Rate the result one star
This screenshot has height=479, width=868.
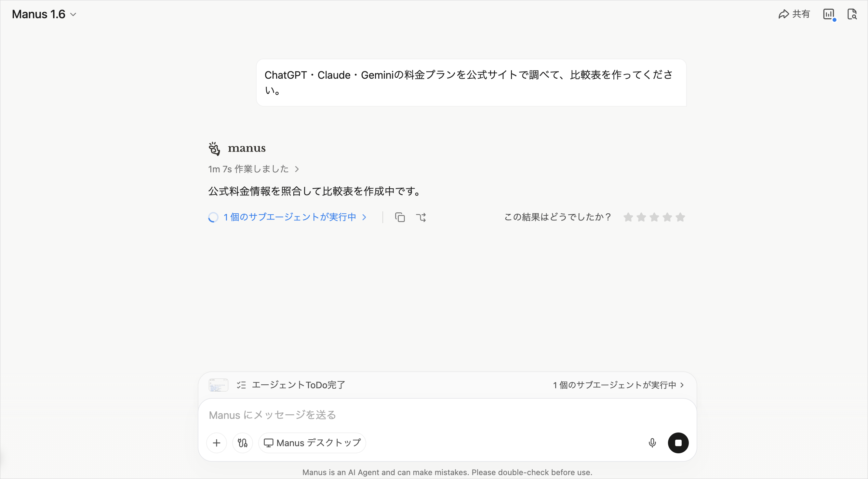[x=628, y=217]
